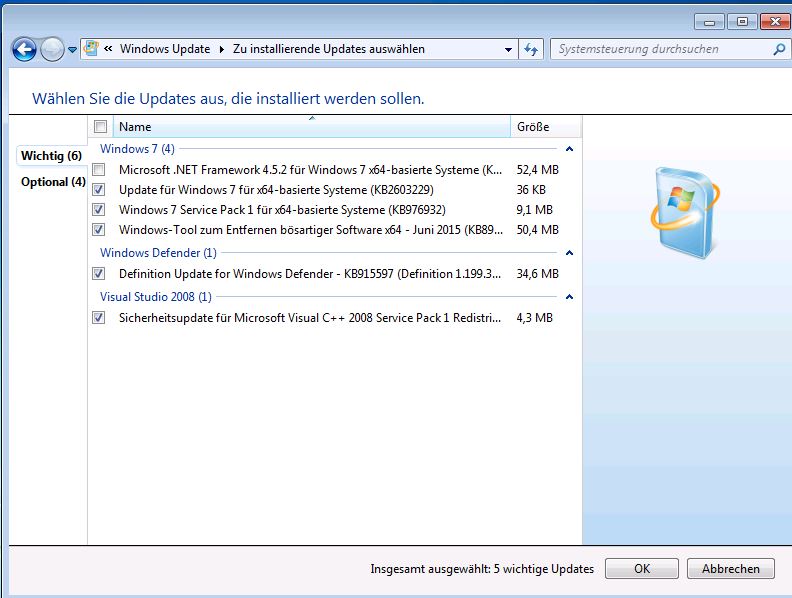Image resolution: width=792 pixels, height=598 pixels.
Task: Click the 36 KB size value
Action: tap(531, 190)
